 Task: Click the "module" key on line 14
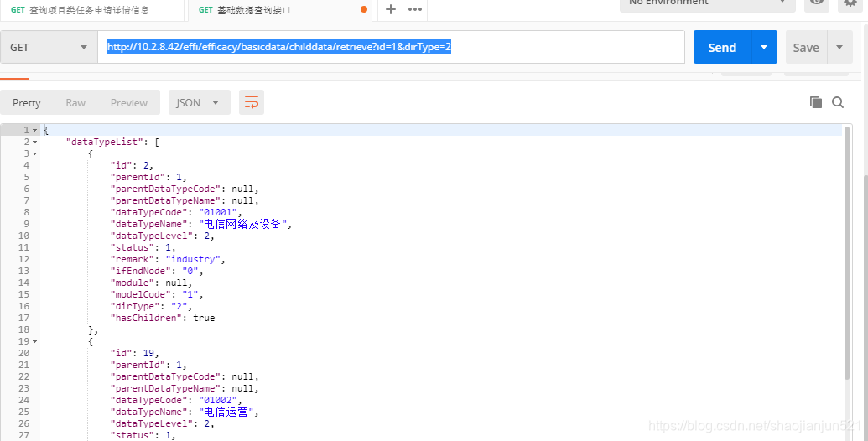(133, 283)
